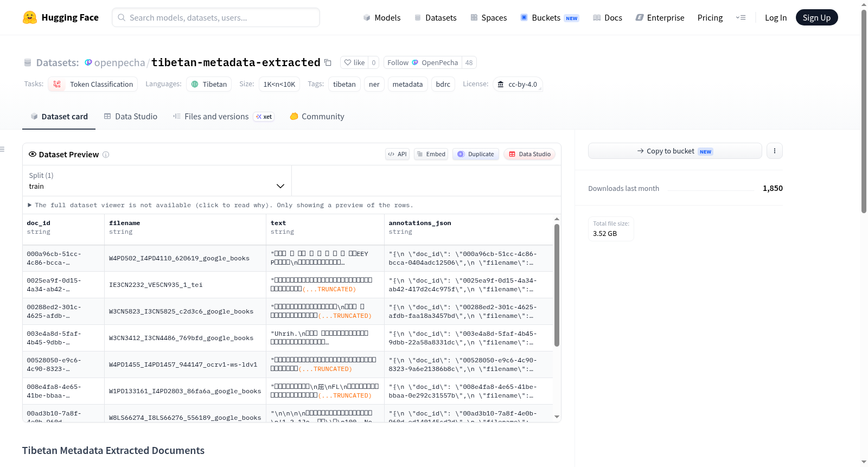Open the openpecha owner link
Image resolution: width=868 pixels, height=467 pixels.
tap(120, 62)
